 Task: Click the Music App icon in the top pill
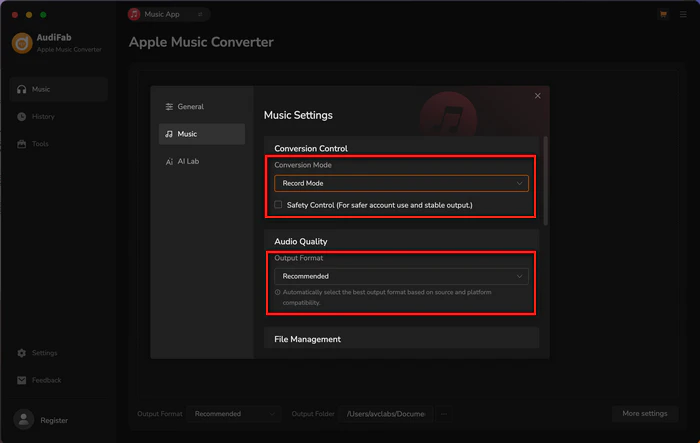134,14
